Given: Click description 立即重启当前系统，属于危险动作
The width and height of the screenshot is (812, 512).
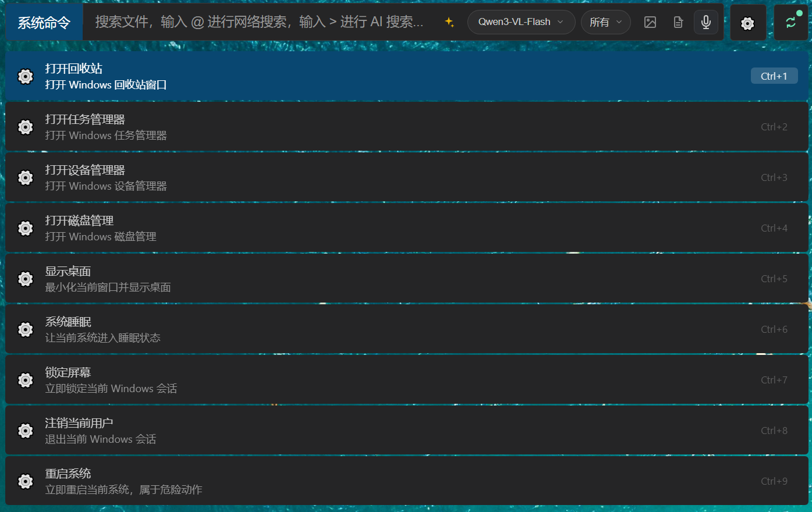Looking at the screenshot, I should point(123,490).
